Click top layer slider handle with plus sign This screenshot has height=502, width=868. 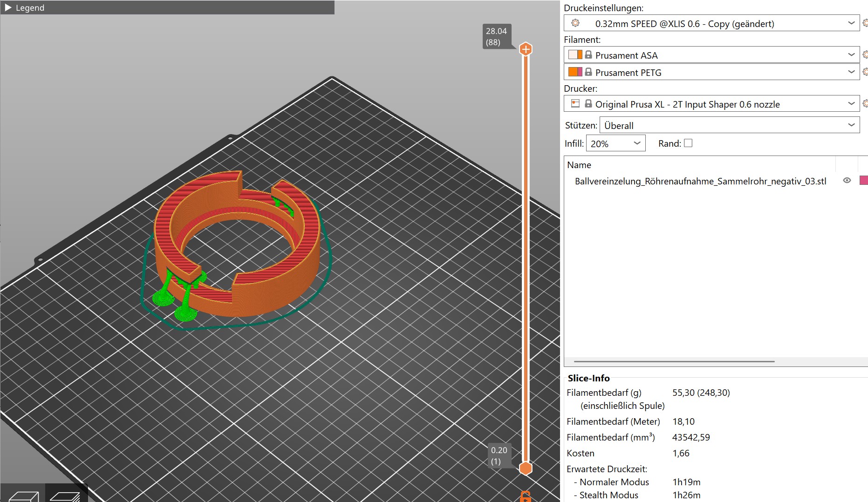tap(526, 49)
